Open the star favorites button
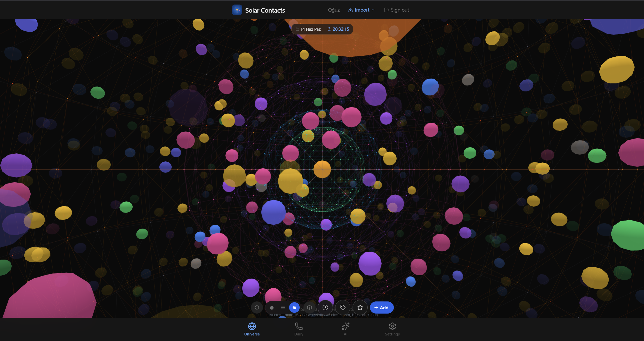 click(x=360, y=308)
